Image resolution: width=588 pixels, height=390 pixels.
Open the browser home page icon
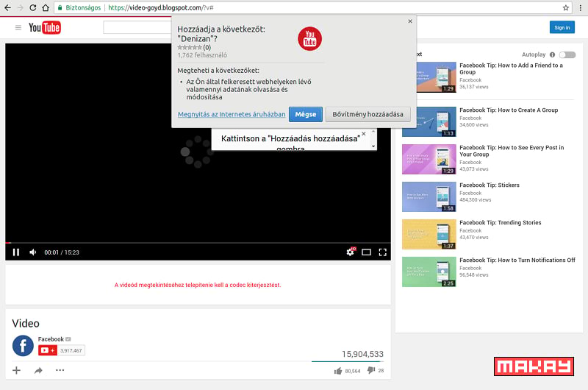pyautogui.click(x=46, y=7)
